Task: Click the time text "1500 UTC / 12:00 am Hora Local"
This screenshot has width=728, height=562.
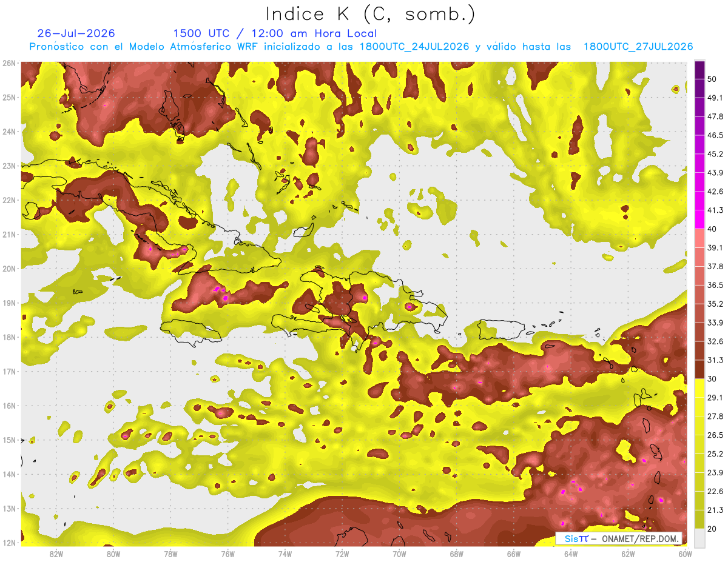Action: click(275, 33)
